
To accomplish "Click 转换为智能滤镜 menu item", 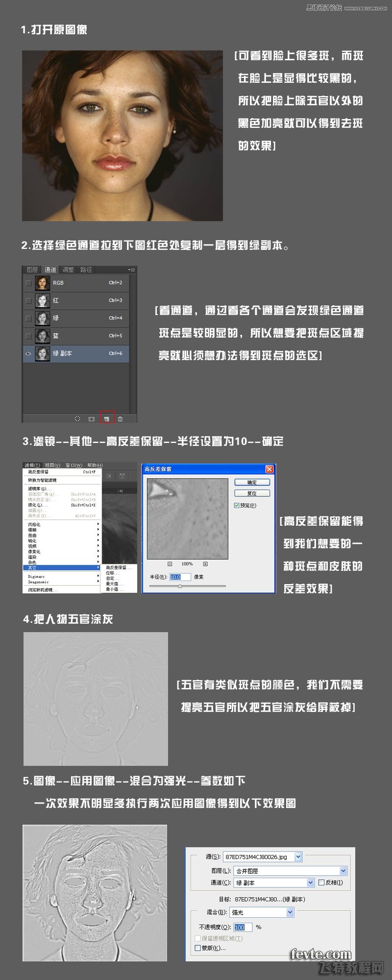I will click(62, 480).
